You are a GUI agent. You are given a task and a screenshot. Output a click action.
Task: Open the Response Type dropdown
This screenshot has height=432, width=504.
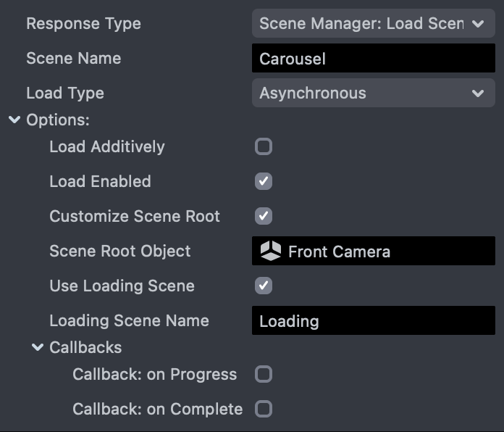pos(372,23)
